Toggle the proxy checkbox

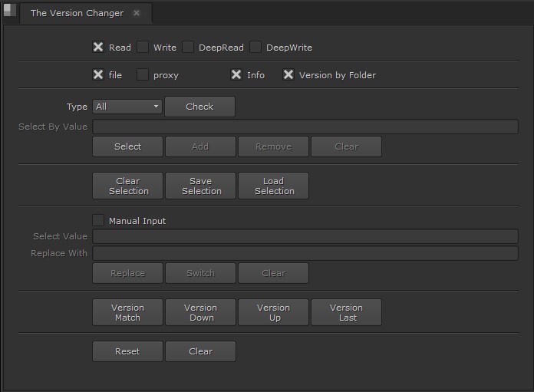click(x=143, y=74)
